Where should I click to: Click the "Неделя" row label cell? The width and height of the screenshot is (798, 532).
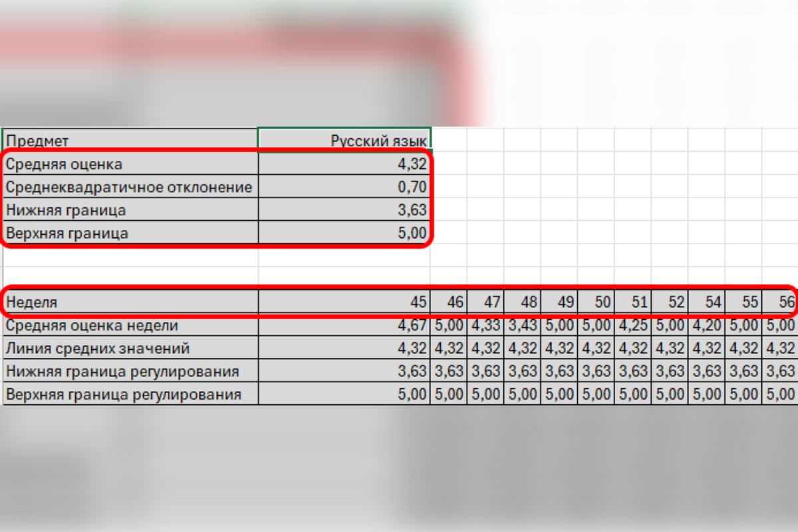pos(130,302)
